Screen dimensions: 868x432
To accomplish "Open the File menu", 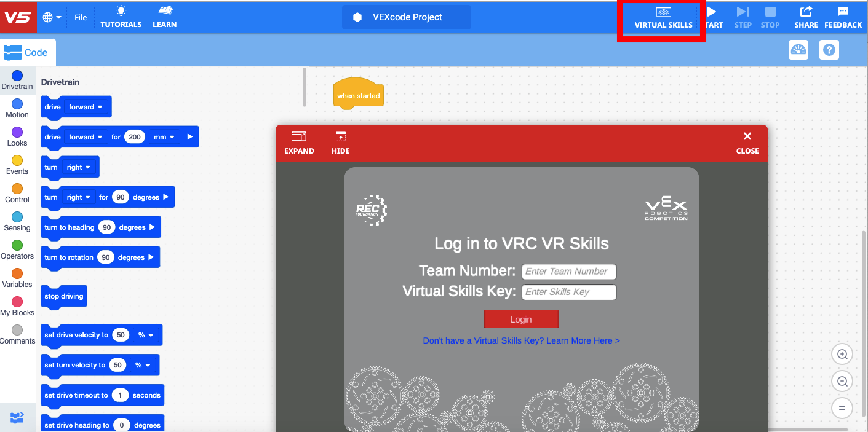I will click(81, 18).
